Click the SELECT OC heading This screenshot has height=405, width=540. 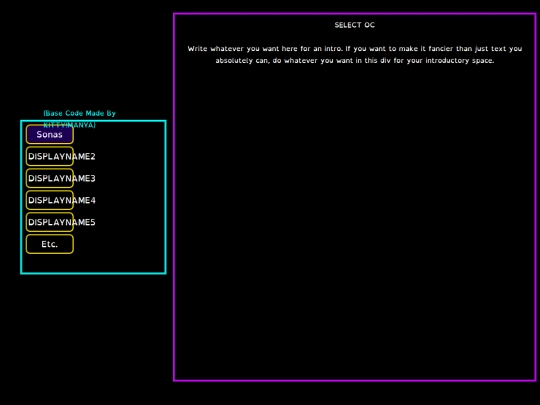(x=354, y=25)
